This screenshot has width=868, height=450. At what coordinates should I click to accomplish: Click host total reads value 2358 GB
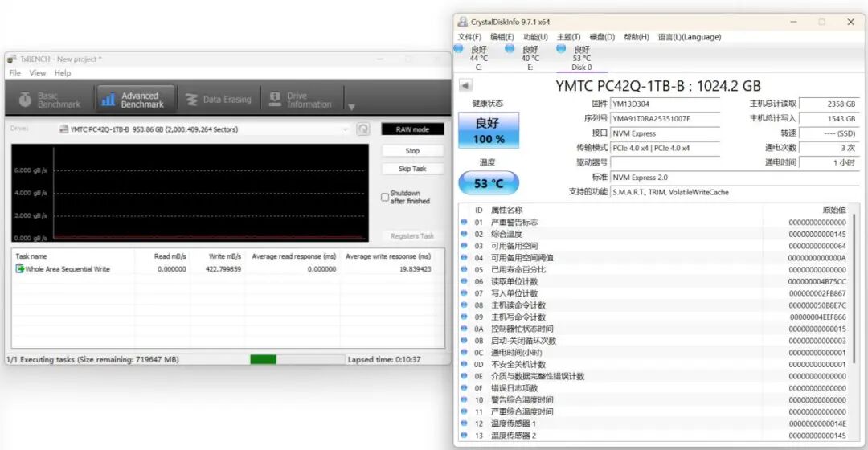tap(829, 104)
